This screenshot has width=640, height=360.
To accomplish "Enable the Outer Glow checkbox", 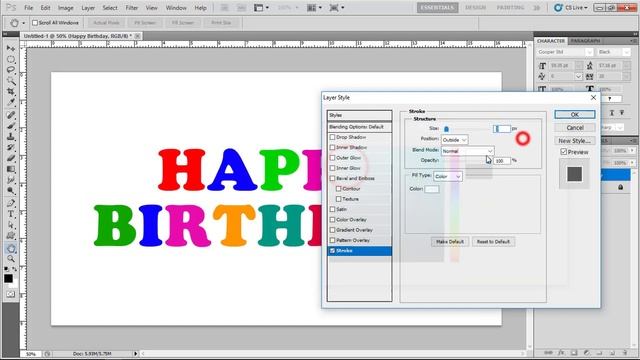I will click(332, 158).
